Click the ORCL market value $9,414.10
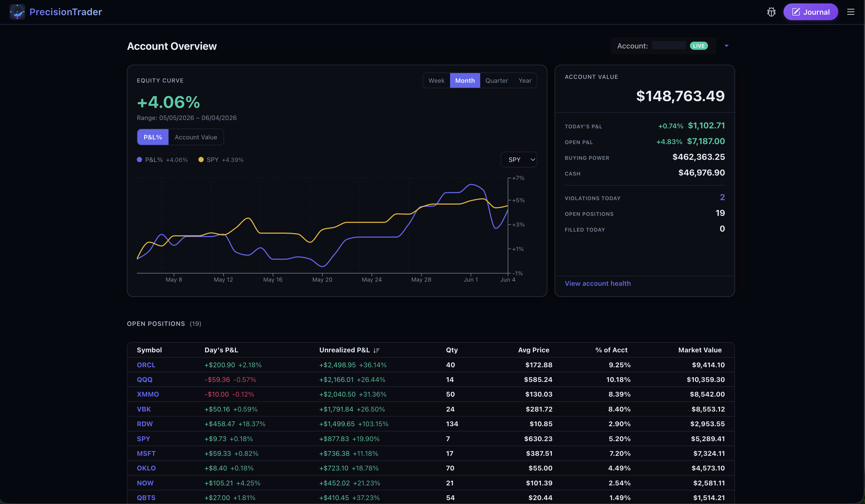865x504 pixels. 708,365
